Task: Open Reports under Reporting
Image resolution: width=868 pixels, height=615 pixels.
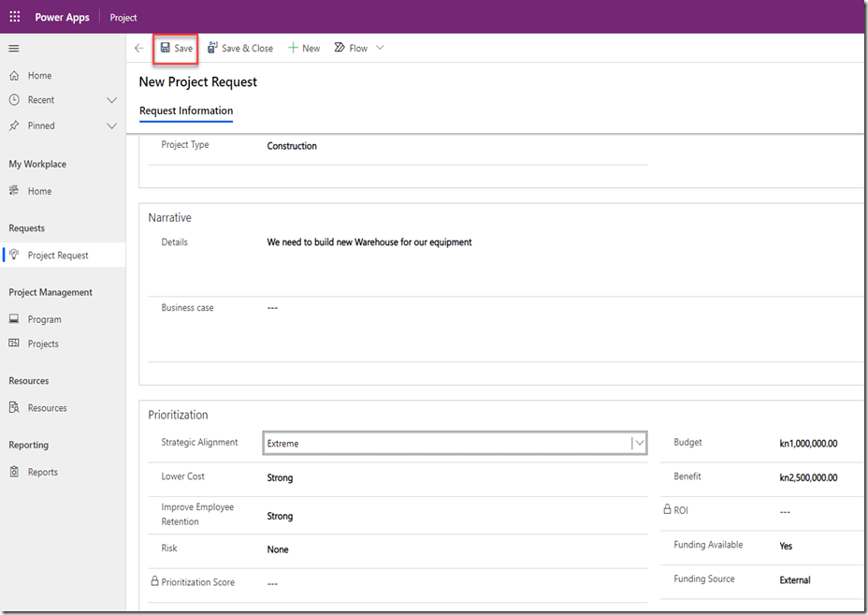Action: [42, 472]
